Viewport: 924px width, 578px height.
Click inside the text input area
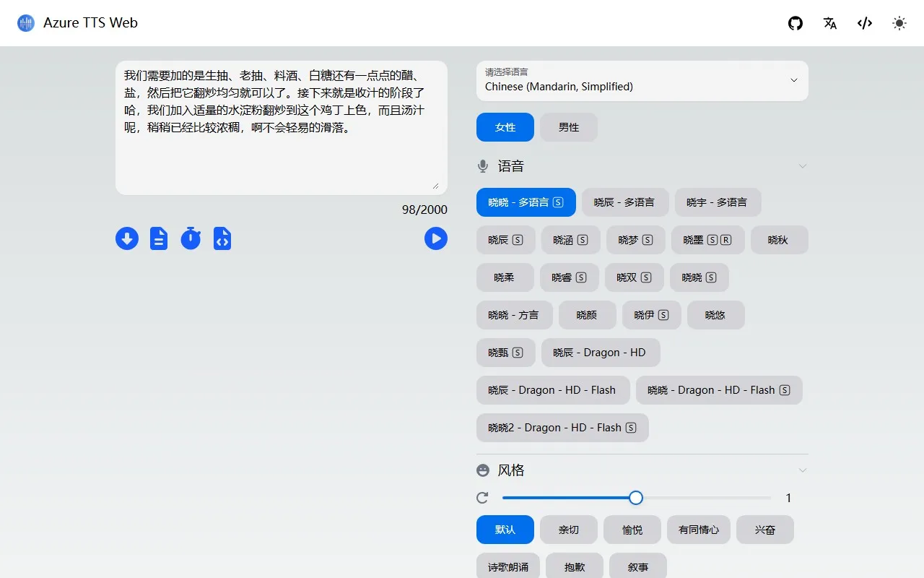pyautogui.click(x=282, y=128)
